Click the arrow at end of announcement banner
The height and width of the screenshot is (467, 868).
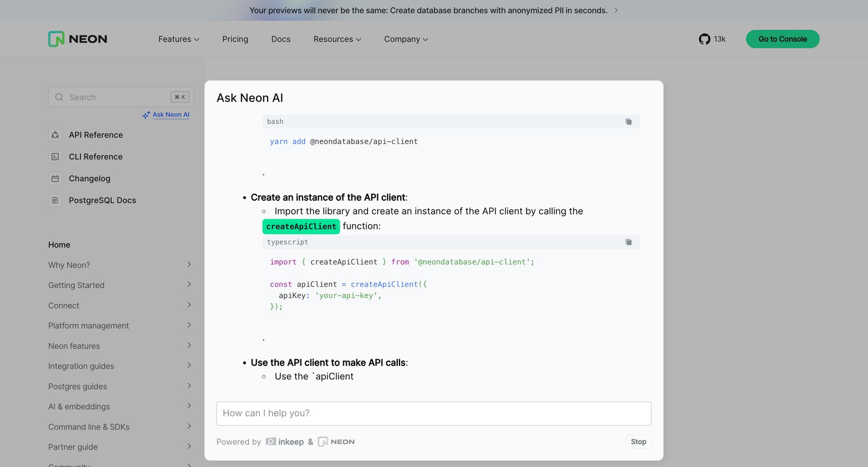(x=616, y=10)
